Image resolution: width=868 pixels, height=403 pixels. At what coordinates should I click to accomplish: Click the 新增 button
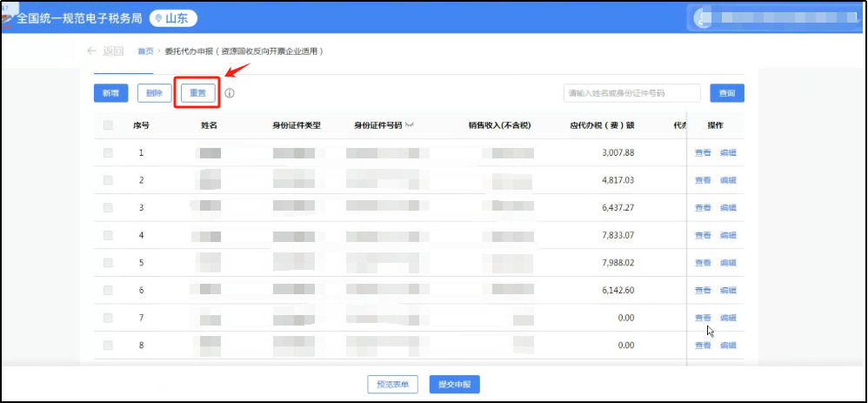(111, 93)
